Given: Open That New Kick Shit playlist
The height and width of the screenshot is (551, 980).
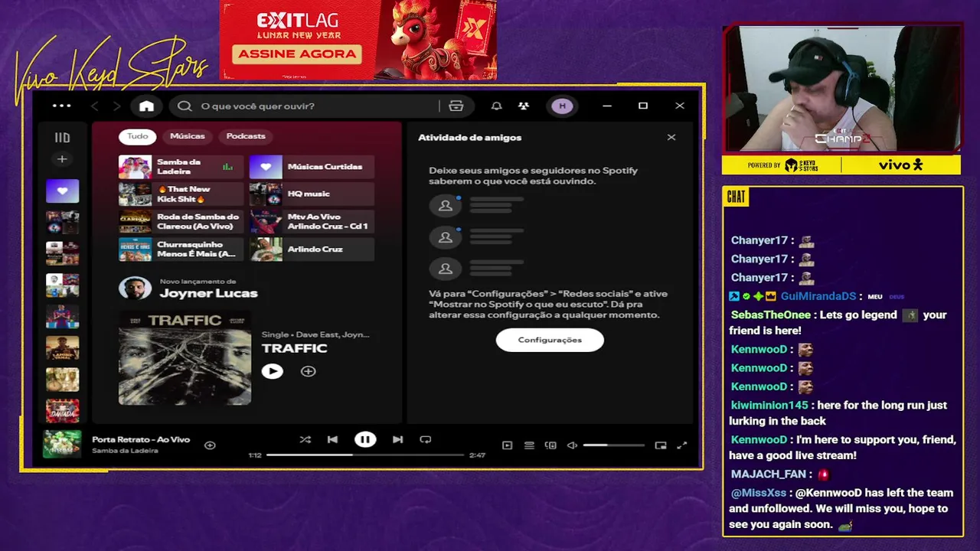Looking at the screenshot, I should (x=181, y=194).
